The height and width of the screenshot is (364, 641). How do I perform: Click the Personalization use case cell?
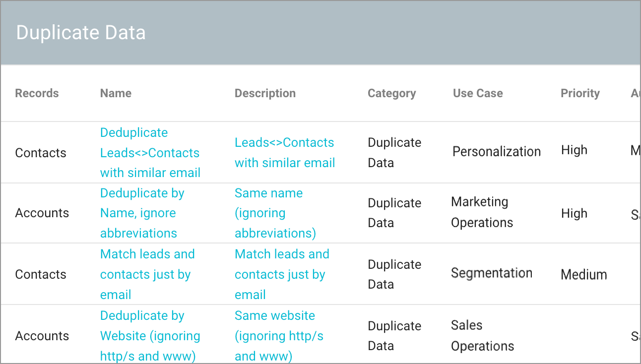pyautogui.click(x=496, y=151)
